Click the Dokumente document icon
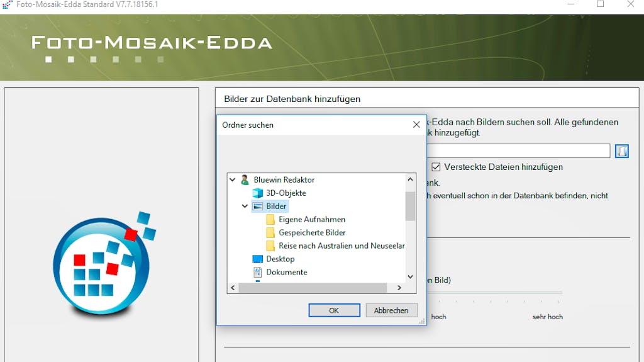644x362 pixels. (x=257, y=272)
